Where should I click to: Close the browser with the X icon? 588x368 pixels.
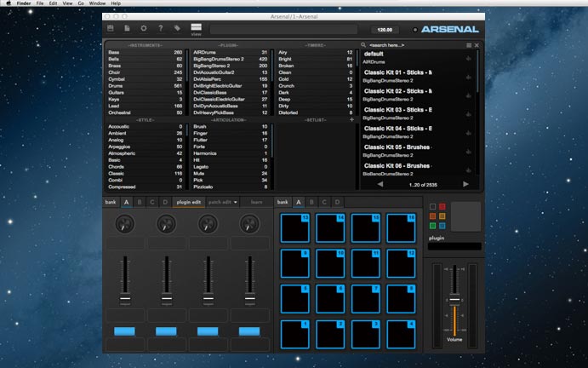point(477,45)
